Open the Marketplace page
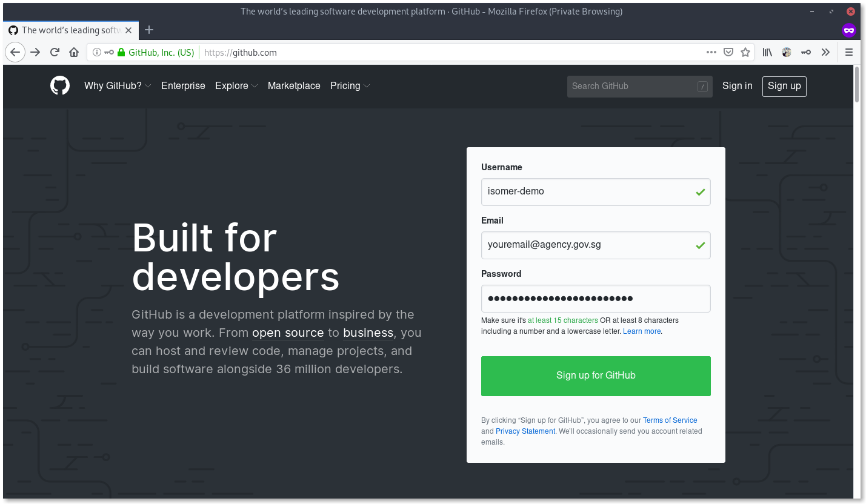Screen dimensions: 866x504 click(294, 85)
